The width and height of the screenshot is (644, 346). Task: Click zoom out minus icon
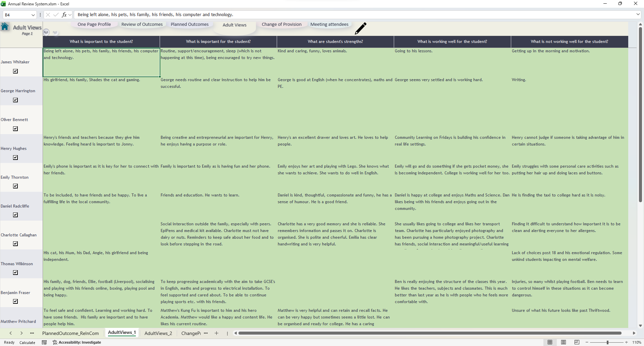[x=587, y=342]
